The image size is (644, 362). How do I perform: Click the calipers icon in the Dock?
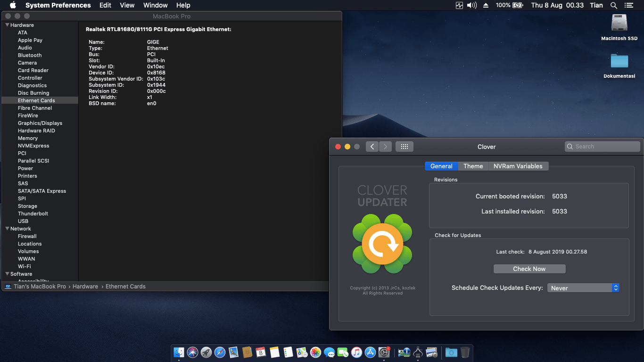pos(418,352)
